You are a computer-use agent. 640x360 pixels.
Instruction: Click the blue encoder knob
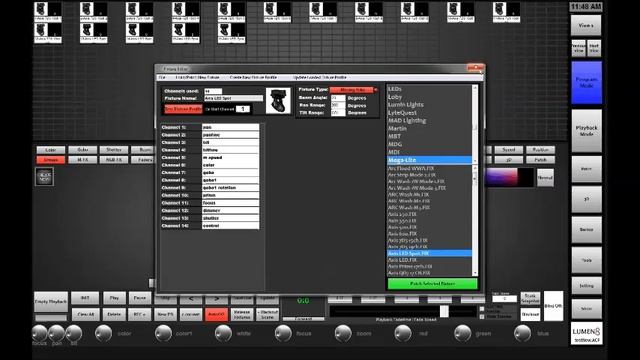[522, 333]
